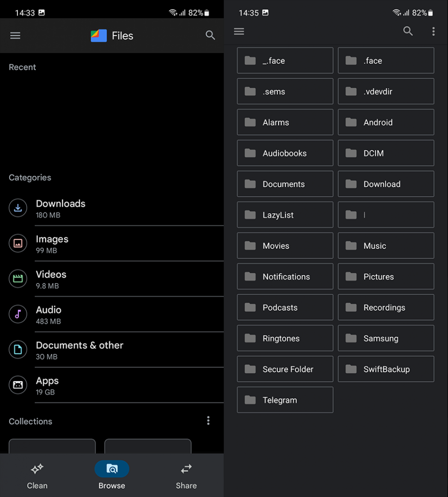Click the Apps label text
This screenshot has width=448, height=497.
pyautogui.click(x=47, y=381)
